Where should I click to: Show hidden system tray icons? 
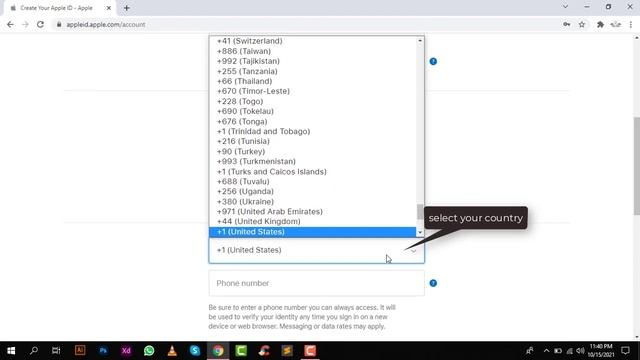tap(547, 351)
